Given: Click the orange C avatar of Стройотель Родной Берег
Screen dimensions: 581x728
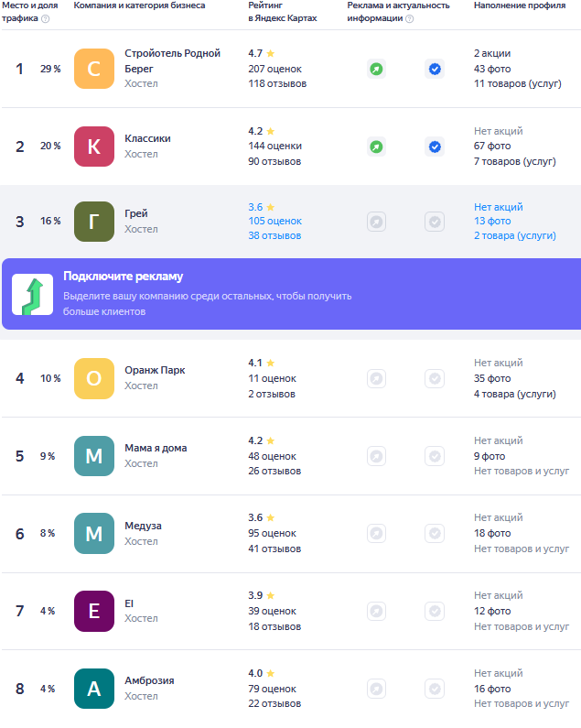Looking at the screenshot, I should pyautogui.click(x=94, y=69).
